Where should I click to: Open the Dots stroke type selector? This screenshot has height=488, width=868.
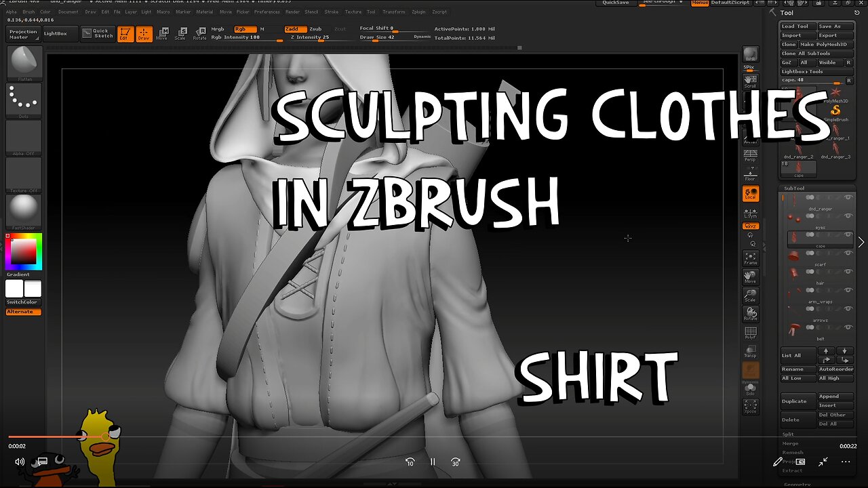tap(24, 101)
